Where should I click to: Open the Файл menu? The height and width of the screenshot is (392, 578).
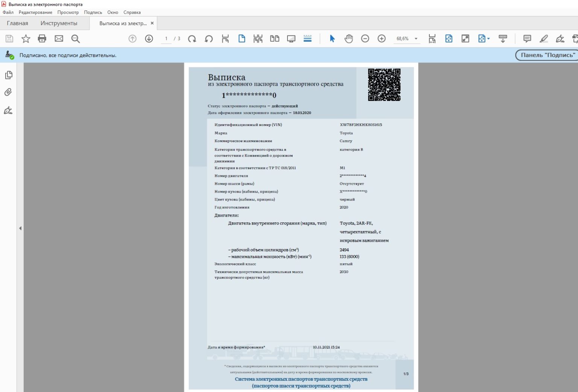click(x=8, y=12)
